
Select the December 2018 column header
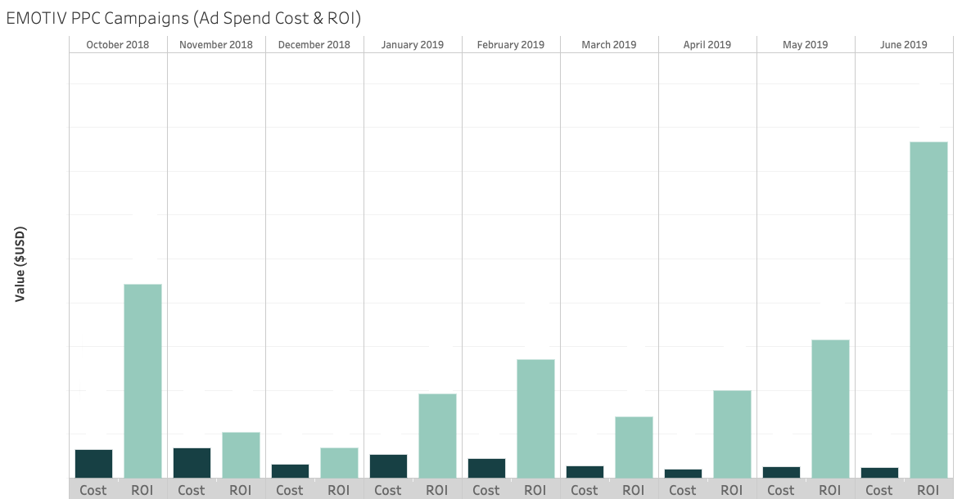[x=314, y=44]
